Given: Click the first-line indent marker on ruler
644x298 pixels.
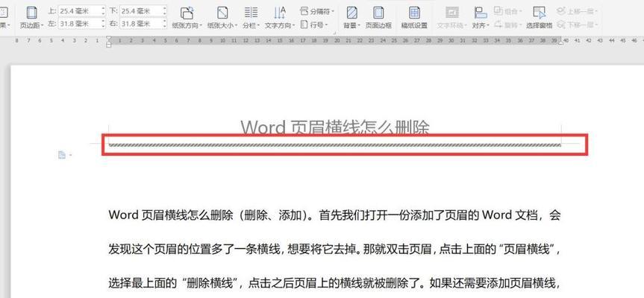Looking at the screenshot, I should 109,38.
